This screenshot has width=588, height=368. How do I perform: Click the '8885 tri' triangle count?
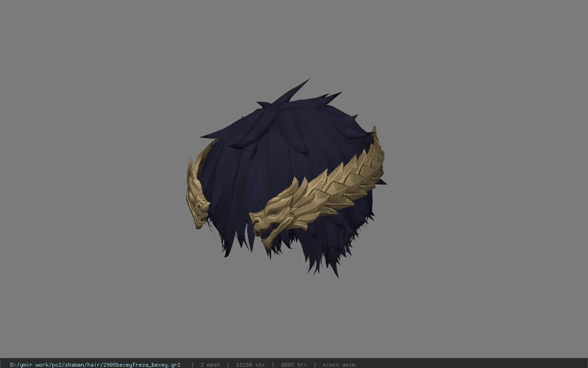tap(294, 365)
